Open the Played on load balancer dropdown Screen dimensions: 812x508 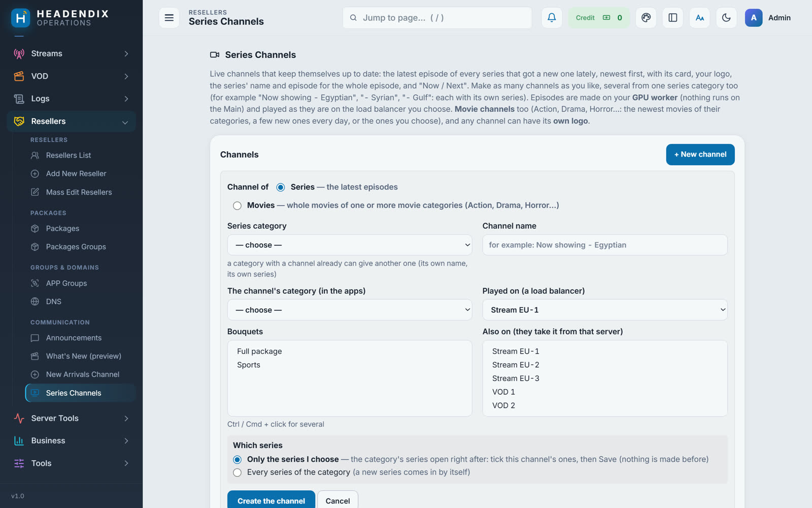tap(604, 310)
